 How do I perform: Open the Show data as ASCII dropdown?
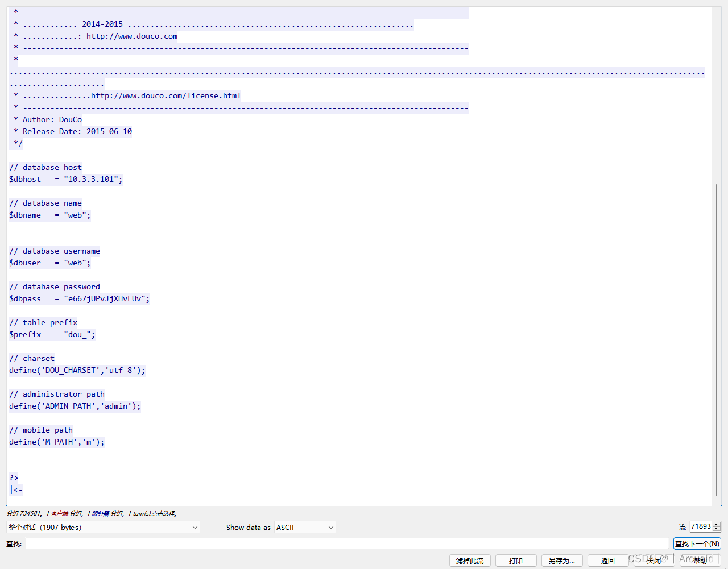click(305, 527)
